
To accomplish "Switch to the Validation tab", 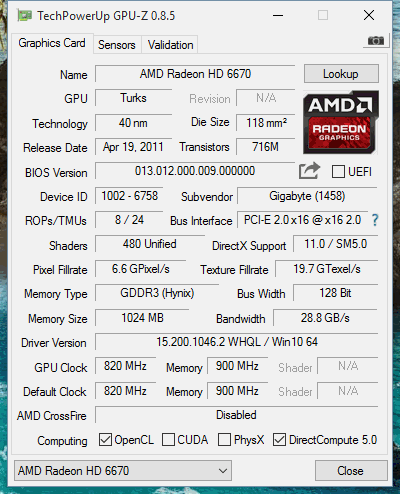I will pos(170,45).
